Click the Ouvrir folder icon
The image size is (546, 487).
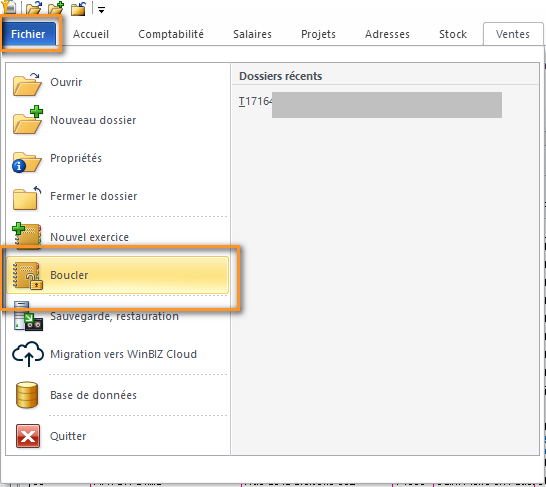point(27,84)
